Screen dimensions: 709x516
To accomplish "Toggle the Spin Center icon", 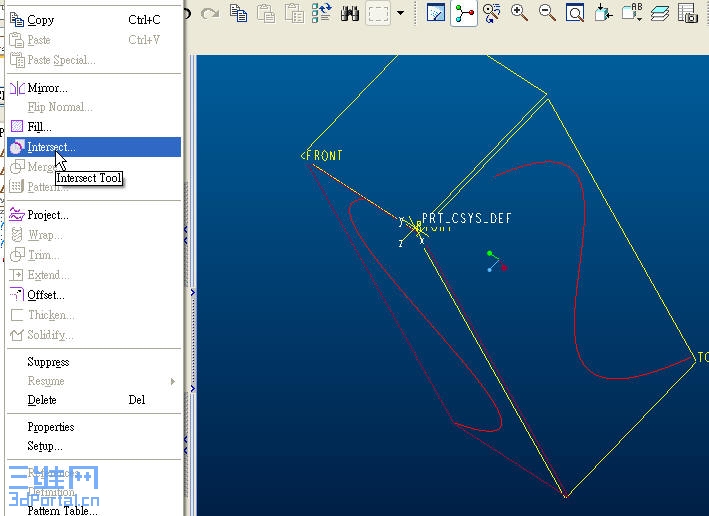I will (x=464, y=14).
